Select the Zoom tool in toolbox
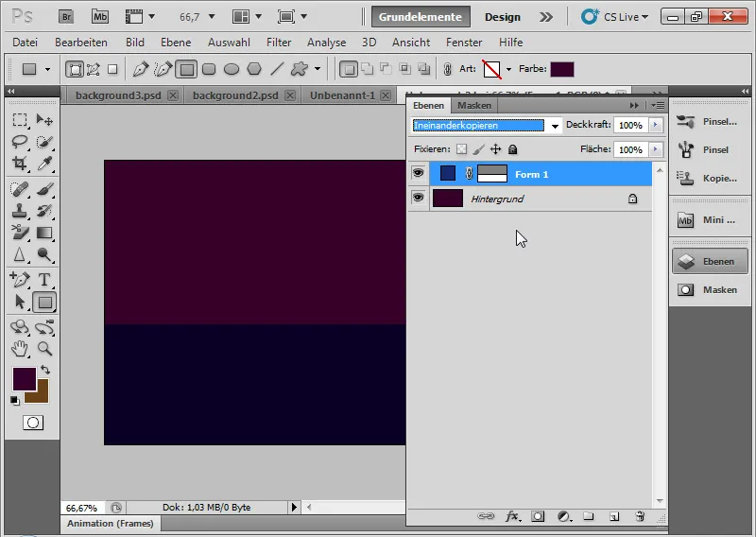This screenshot has height=537, width=756. [x=44, y=348]
